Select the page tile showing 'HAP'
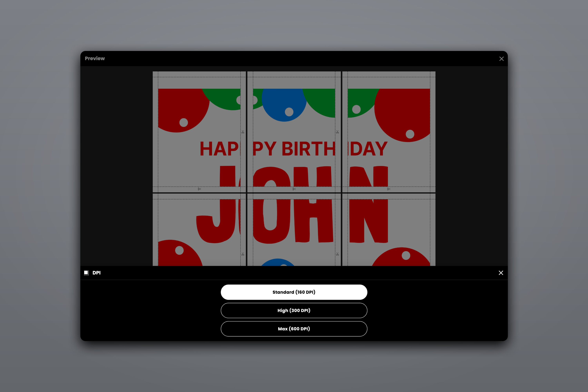This screenshot has height=392, width=588. pos(199,132)
